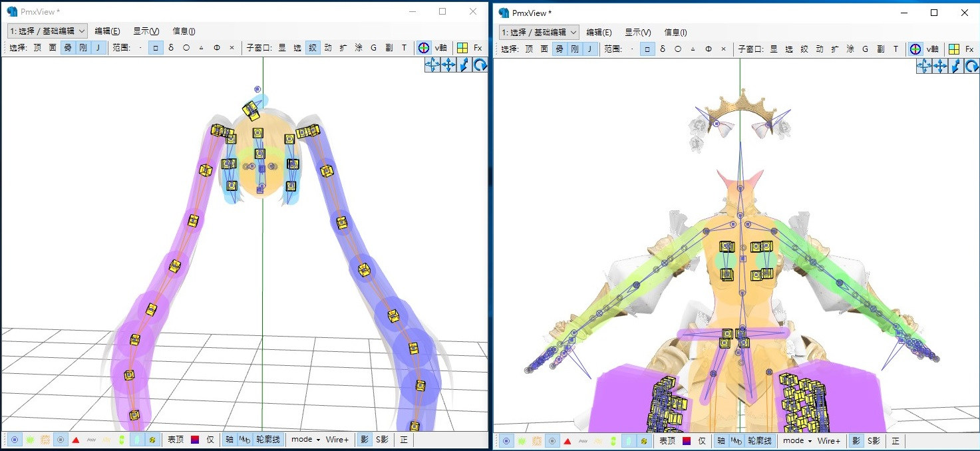Select the rectangle (□) range selection icon
The height and width of the screenshot is (451, 980).
[x=154, y=49]
